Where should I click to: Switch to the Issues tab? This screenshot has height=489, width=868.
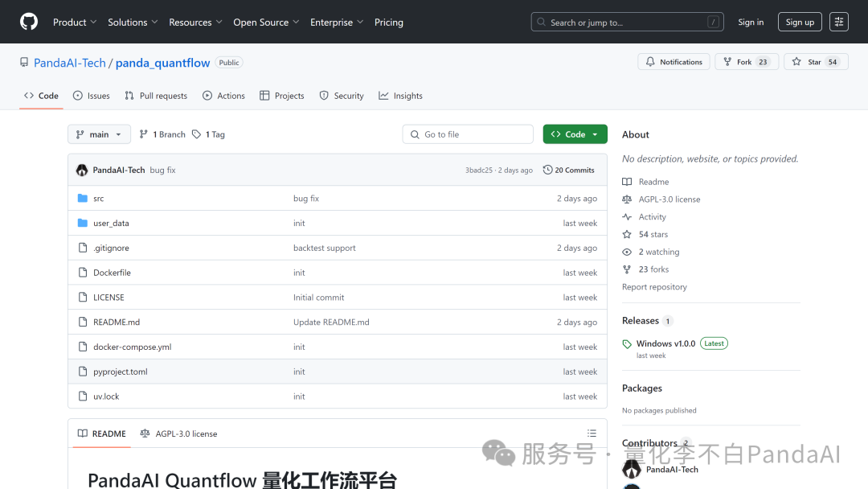[x=91, y=96]
